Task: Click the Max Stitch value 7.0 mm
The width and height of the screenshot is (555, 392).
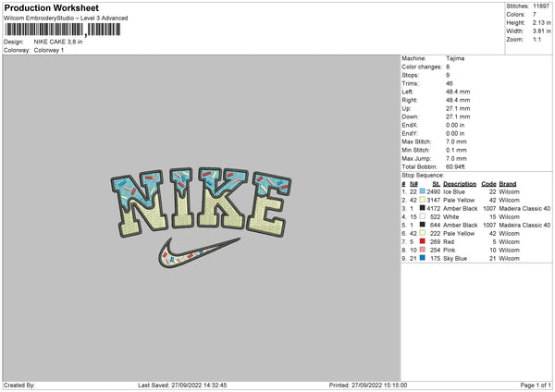Action: (x=456, y=141)
